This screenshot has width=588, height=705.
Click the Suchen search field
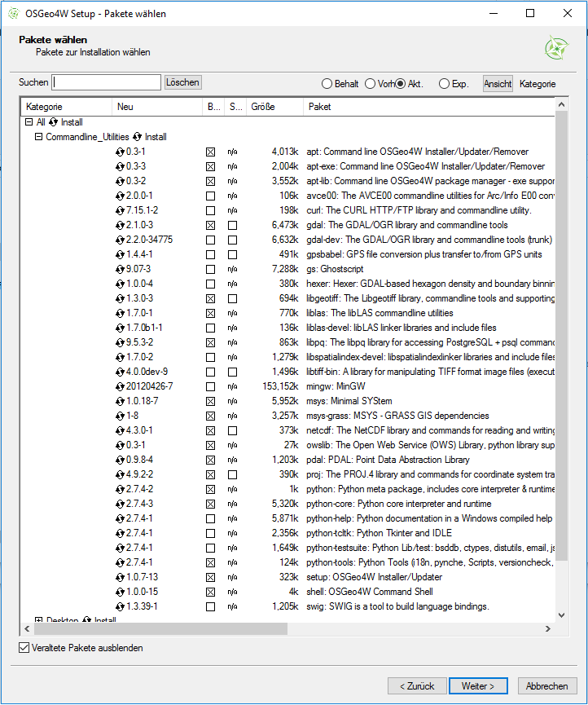coord(107,82)
